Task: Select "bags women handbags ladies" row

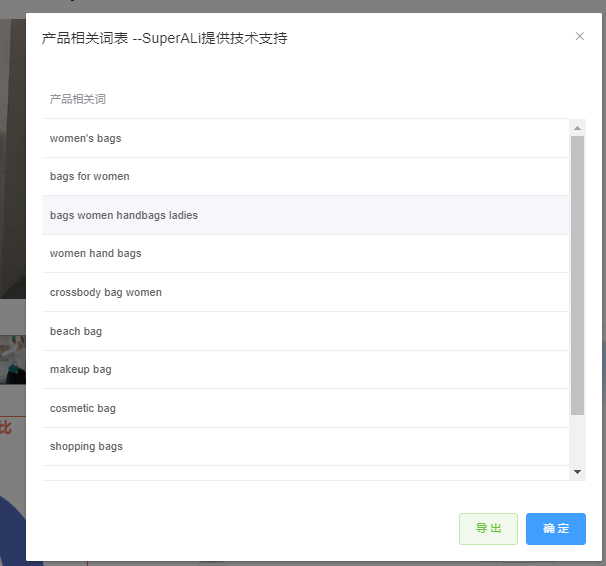Action: pos(305,215)
